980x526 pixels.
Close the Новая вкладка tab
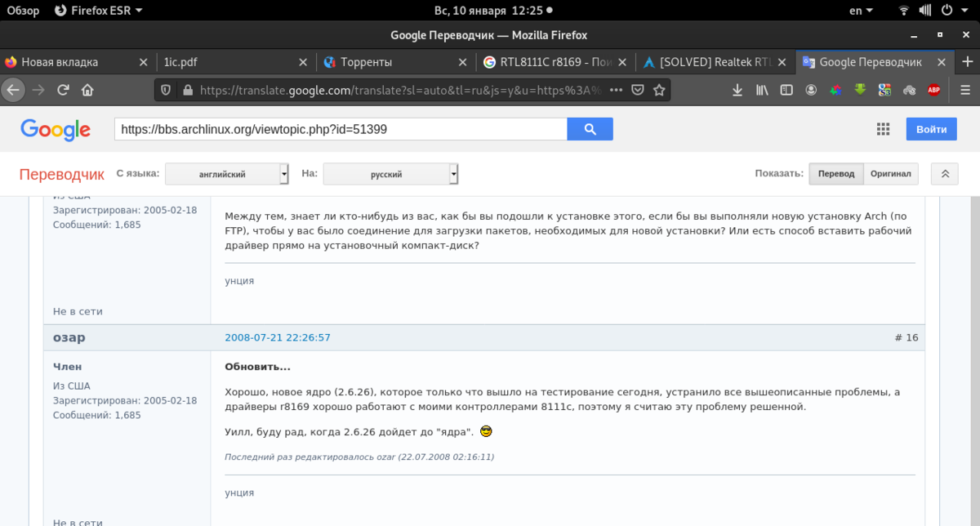[144, 62]
